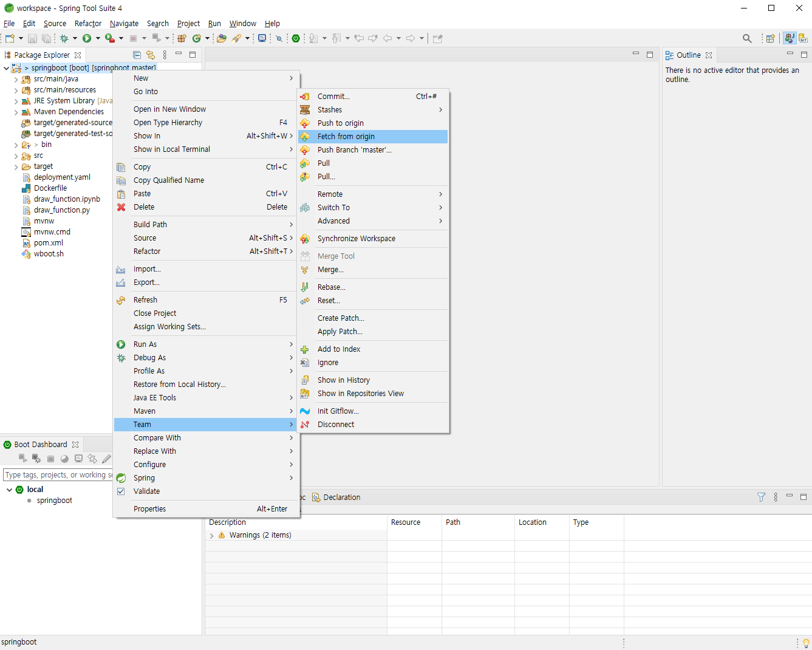Expand the Warnings (2 items) row

[x=211, y=535]
